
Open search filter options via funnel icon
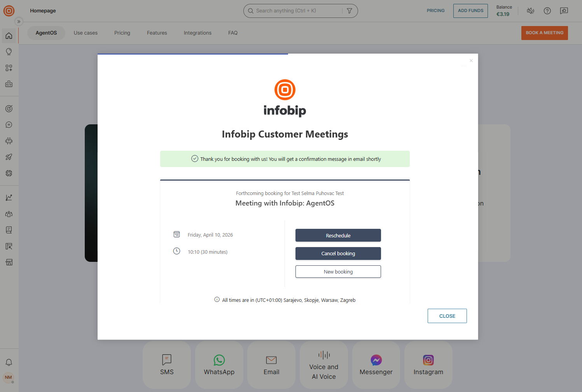coord(349,10)
